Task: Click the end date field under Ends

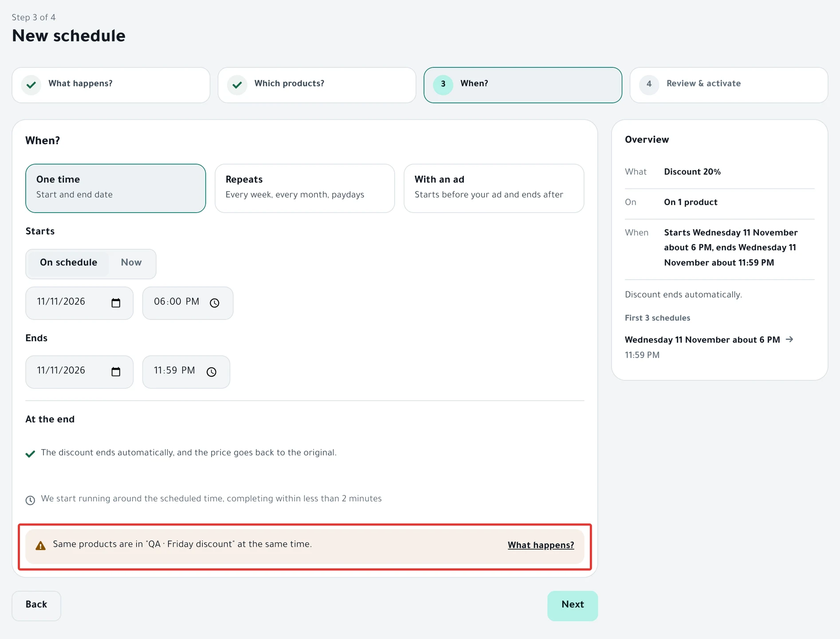Action: coord(79,372)
